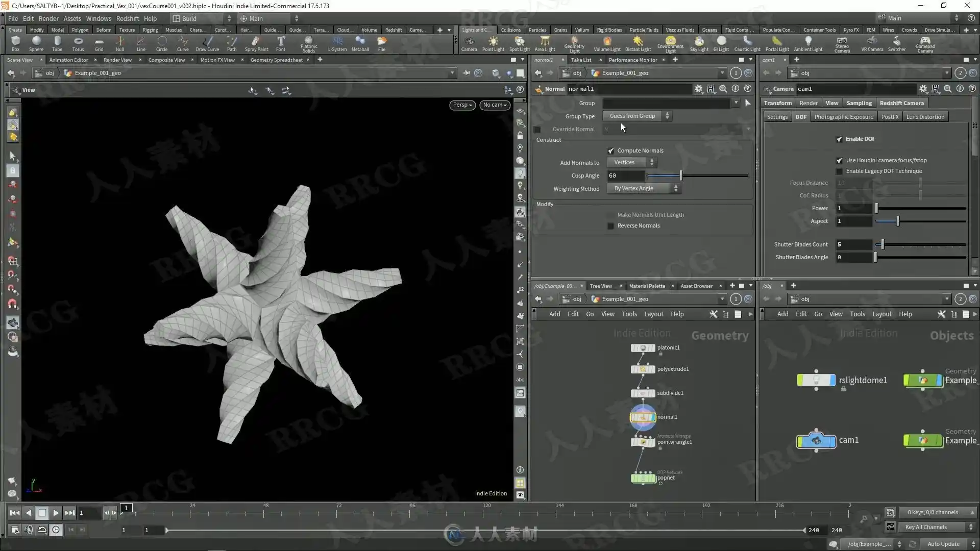Disable the Enable DOF checkbox
980x551 pixels.
[839, 139]
